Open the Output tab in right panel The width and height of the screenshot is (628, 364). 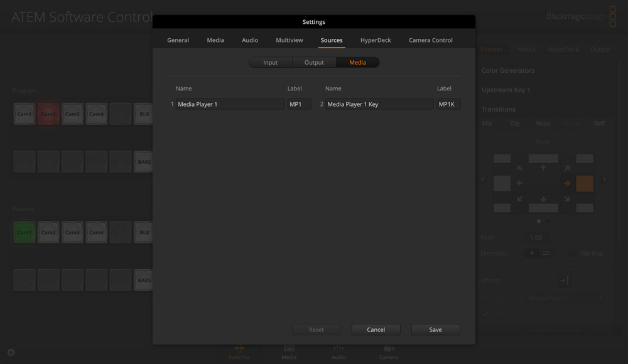click(600, 50)
